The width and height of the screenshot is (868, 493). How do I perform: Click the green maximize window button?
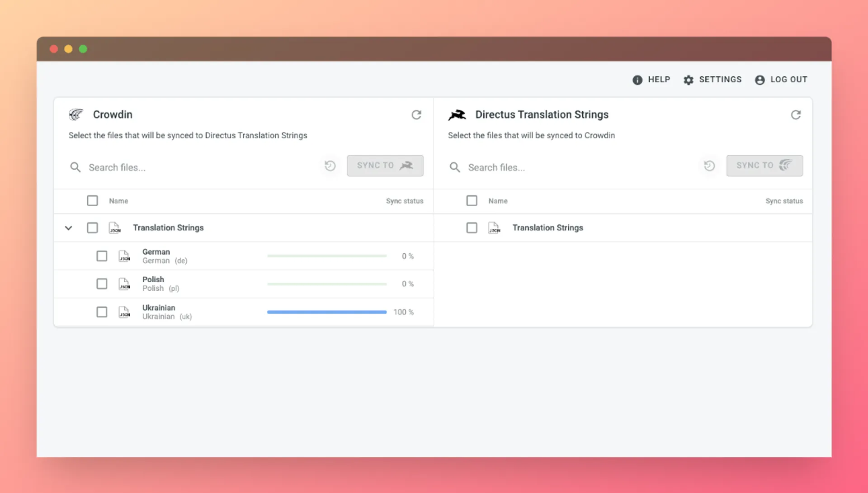(x=83, y=49)
